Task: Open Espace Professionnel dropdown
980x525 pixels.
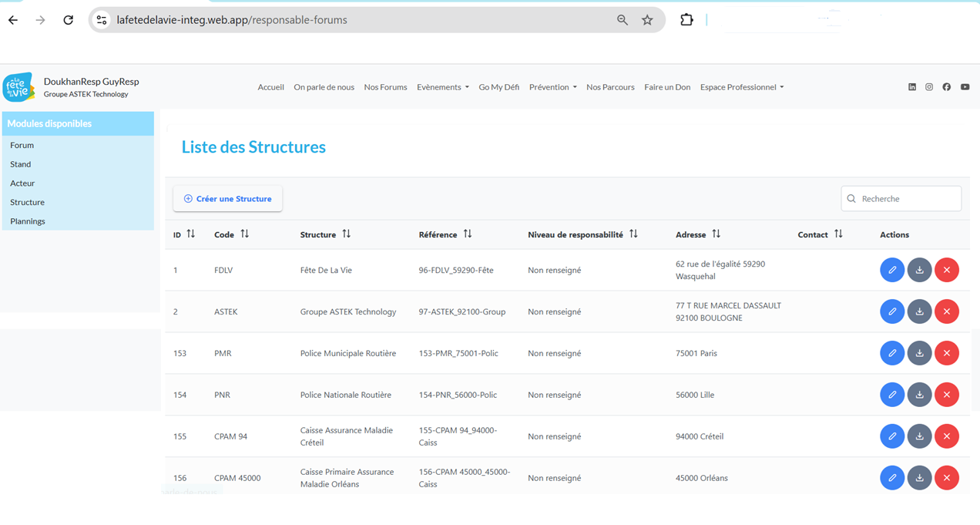Action: click(x=741, y=87)
